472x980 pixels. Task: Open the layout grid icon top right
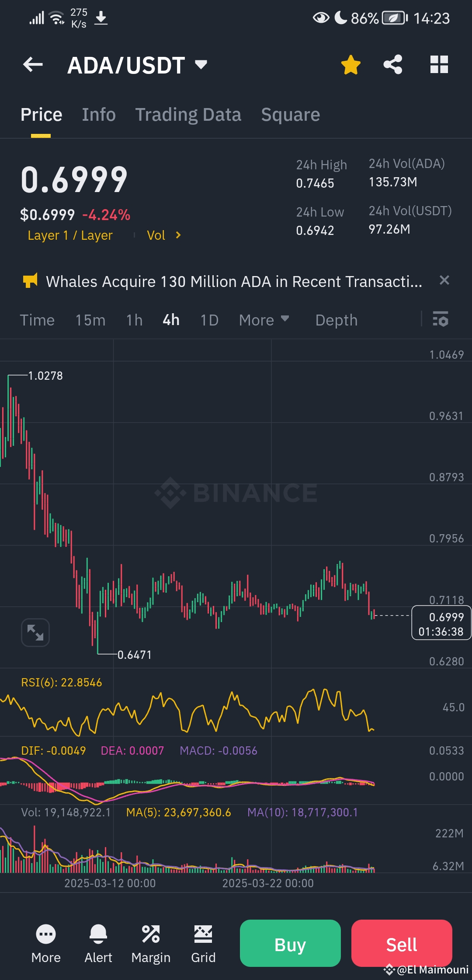439,65
